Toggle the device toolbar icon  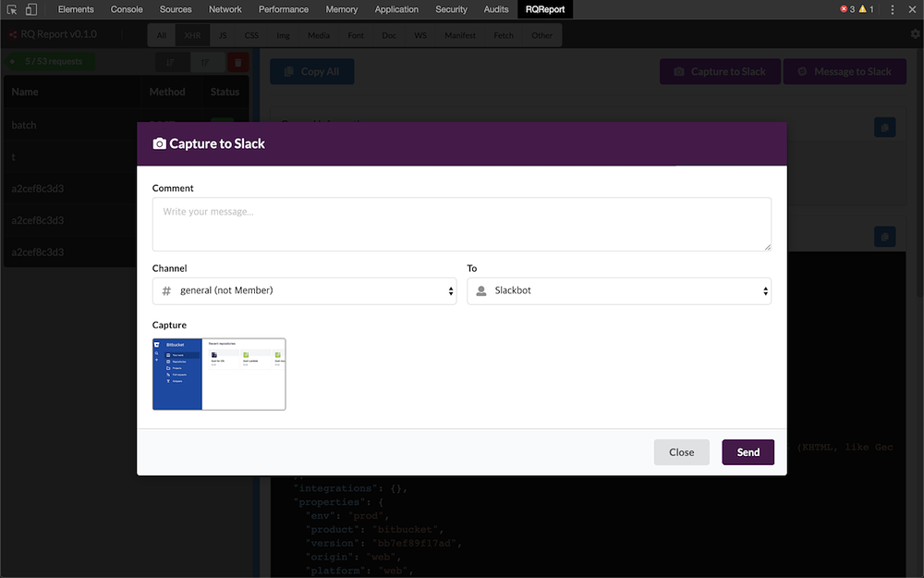click(x=31, y=9)
